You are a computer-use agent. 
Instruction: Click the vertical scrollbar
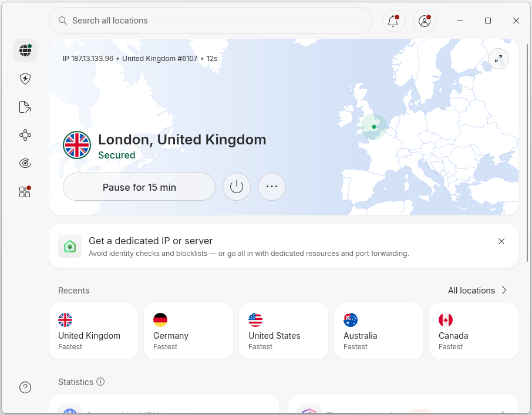tap(527, 153)
